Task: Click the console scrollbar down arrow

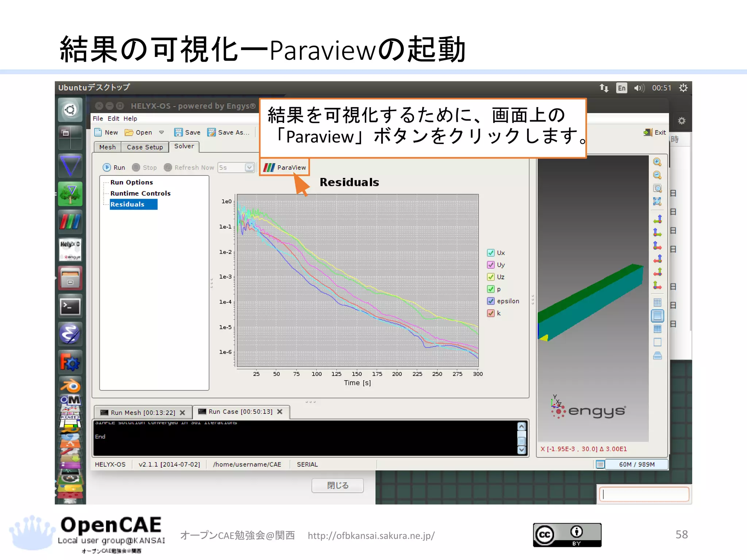Action: click(x=522, y=450)
